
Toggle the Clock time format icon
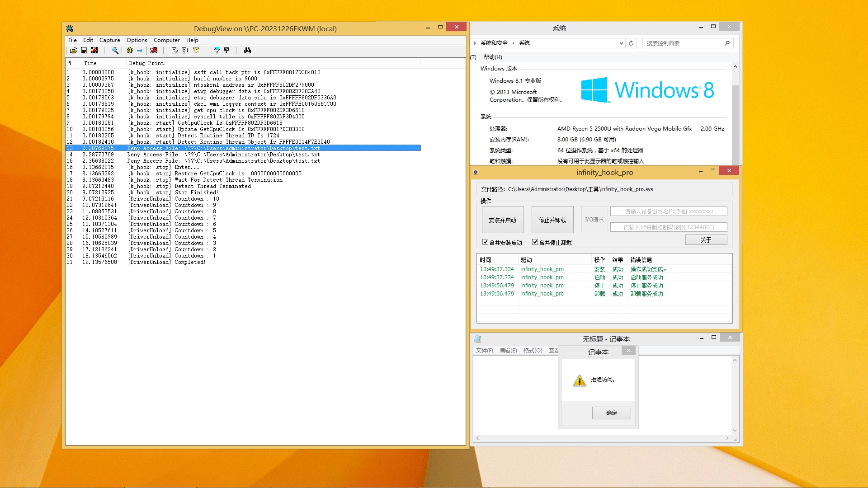click(196, 51)
